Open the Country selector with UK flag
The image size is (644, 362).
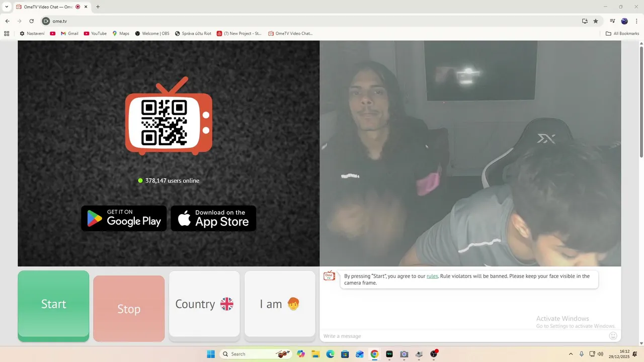(204, 304)
